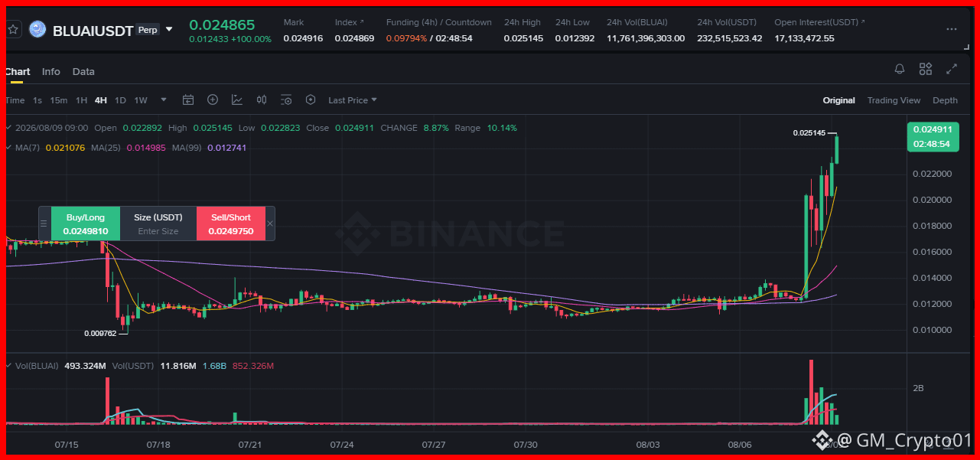
Task: Click the Mark price 0.024916
Action: (303, 38)
